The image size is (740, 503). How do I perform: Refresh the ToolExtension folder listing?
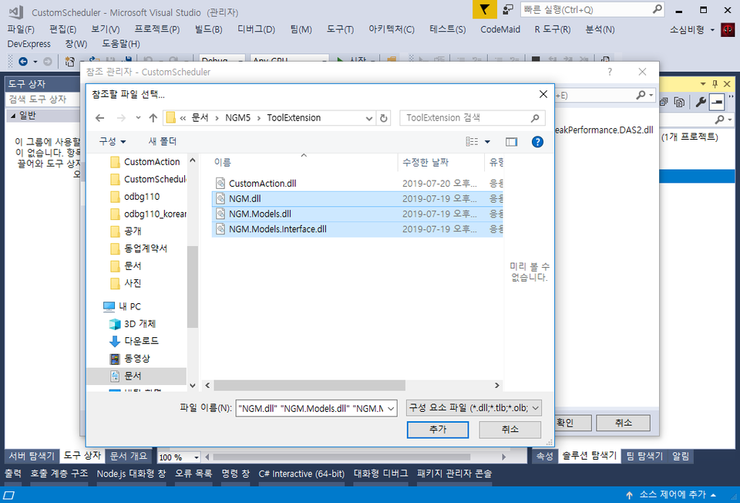pos(384,118)
